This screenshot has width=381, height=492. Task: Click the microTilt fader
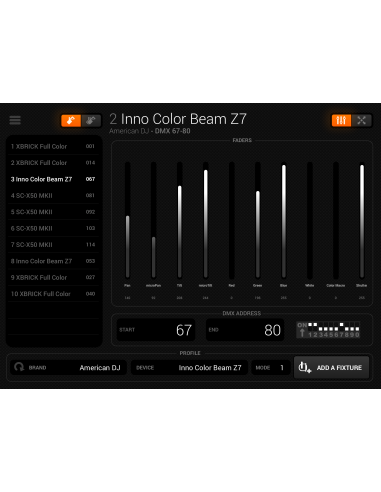tap(206, 220)
